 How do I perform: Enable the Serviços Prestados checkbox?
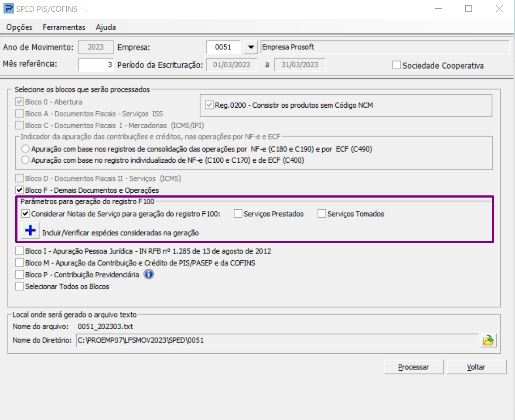tap(238, 213)
